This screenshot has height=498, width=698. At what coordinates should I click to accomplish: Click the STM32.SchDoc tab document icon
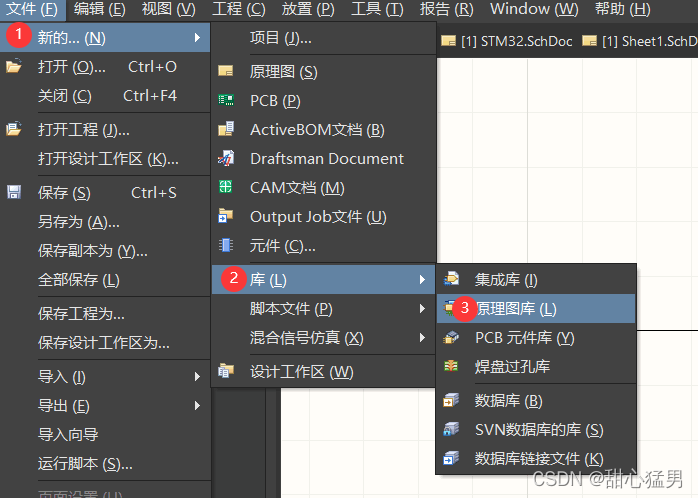448,41
